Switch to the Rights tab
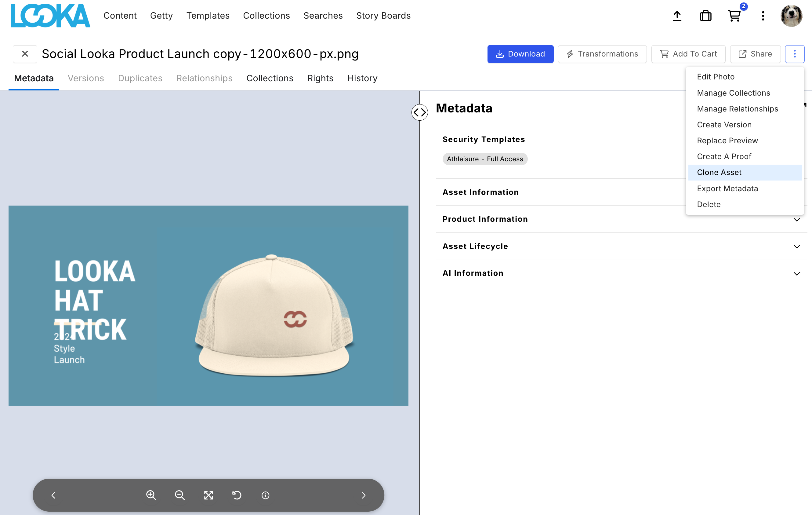The image size is (812, 515). [x=320, y=78]
